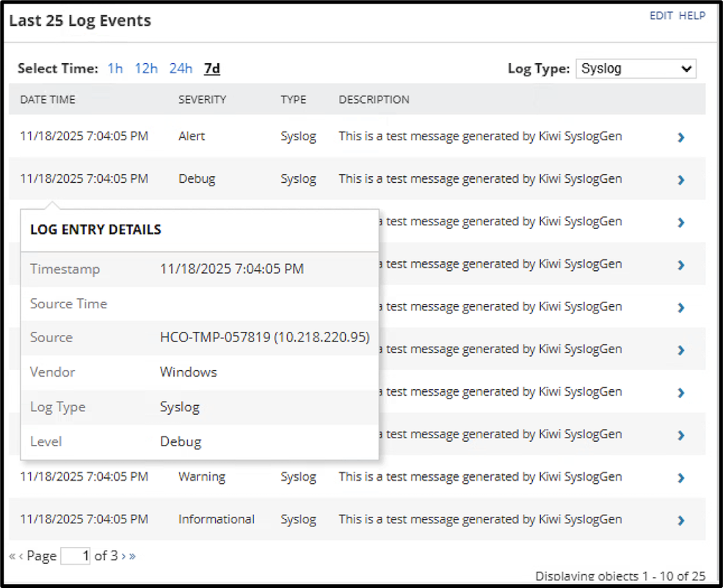Select the 12h time filter
The width and height of the screenshot is (723, 588).
(x=146, y=68)
